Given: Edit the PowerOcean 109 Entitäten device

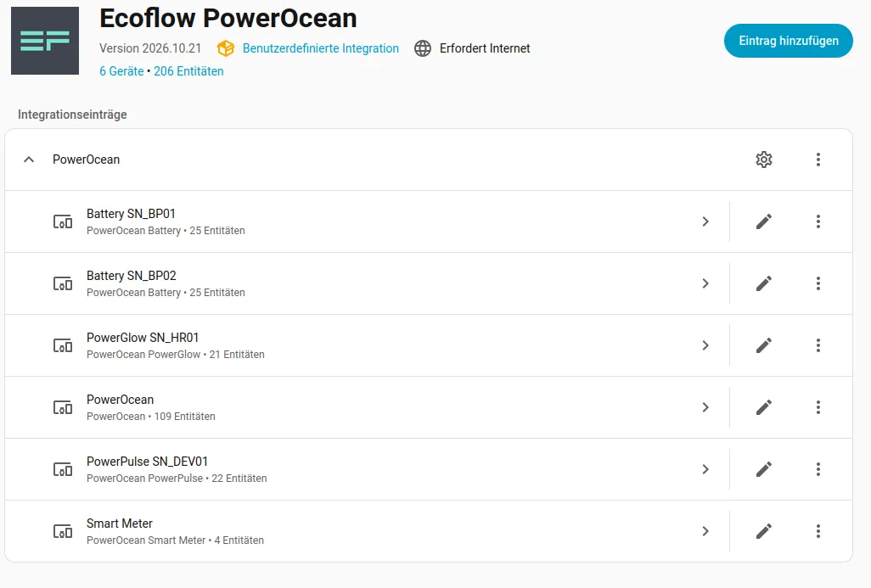Looking at the screenshot, I should click(764, 407).
